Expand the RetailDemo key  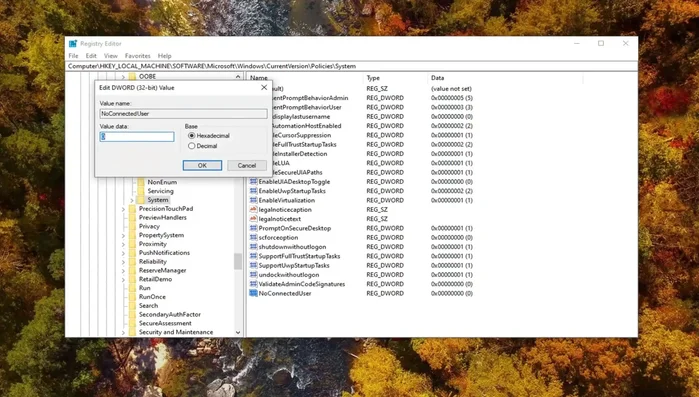123,279
